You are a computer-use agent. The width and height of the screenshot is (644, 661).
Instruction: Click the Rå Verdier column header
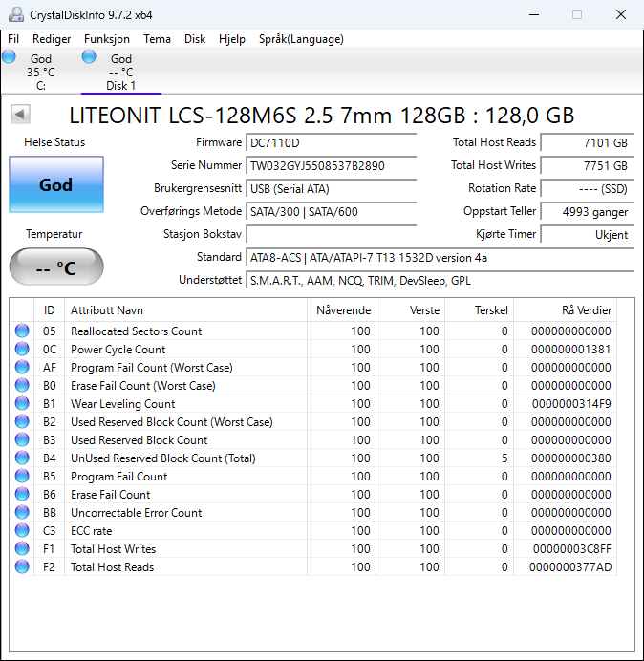click(565, 310)
